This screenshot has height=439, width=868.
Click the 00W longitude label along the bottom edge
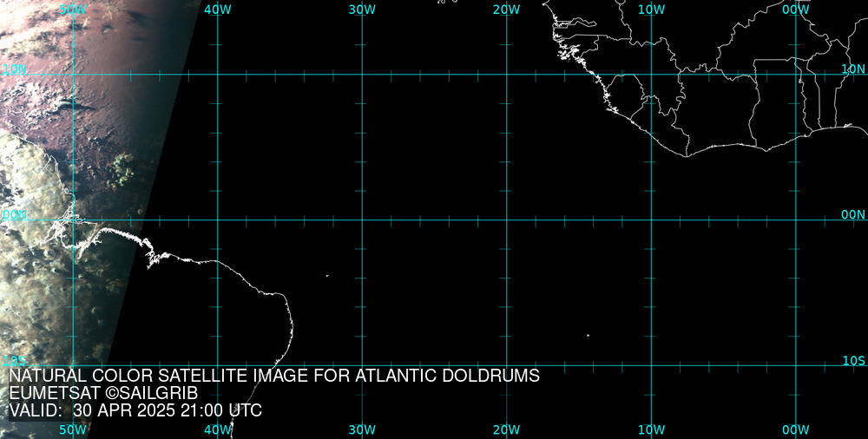[796, 429]
